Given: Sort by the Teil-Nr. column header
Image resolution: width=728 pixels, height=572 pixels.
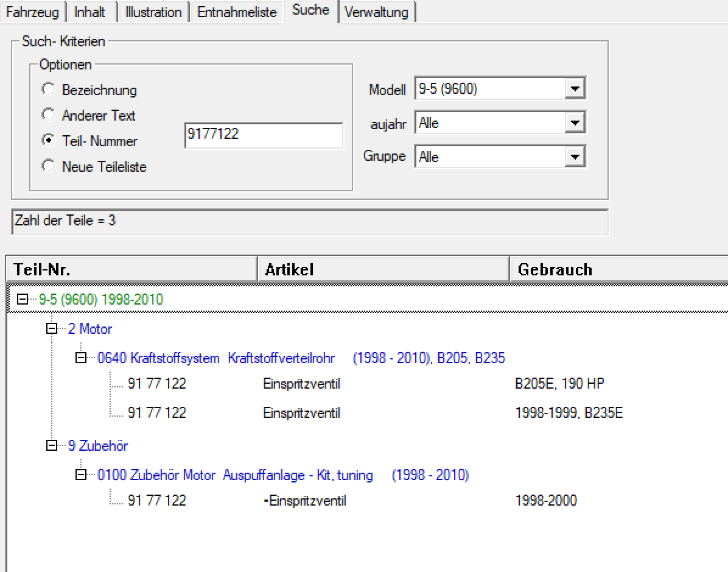Looking at the screenshot, I should (x=132, y=269).
